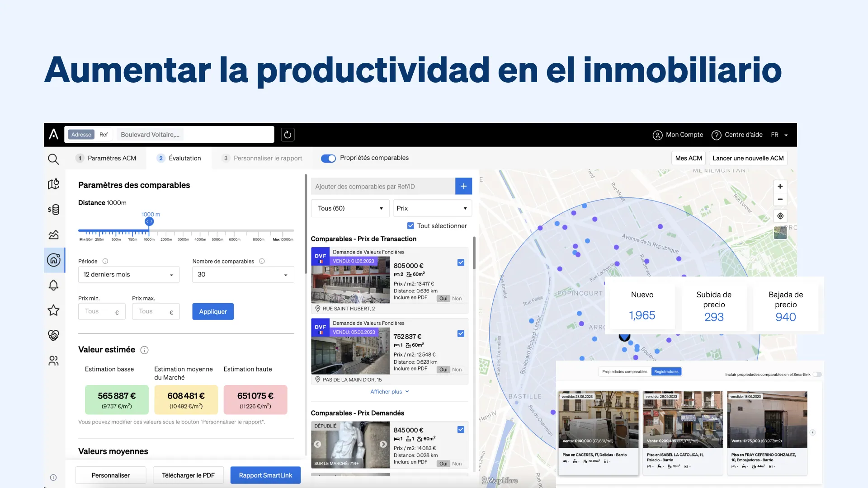
Task: Click Télécharger le PDF button
Action: (189, 475)
